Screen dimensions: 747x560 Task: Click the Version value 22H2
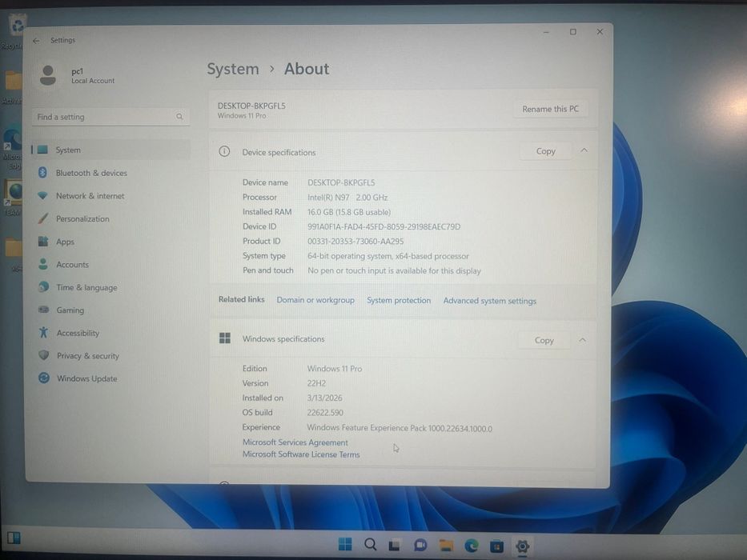click(x=316, y=383)
